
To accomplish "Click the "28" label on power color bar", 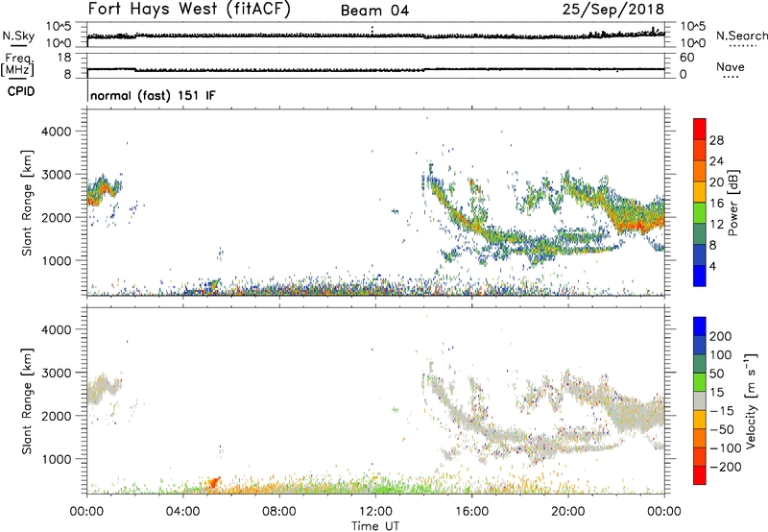I will [716, 140].
